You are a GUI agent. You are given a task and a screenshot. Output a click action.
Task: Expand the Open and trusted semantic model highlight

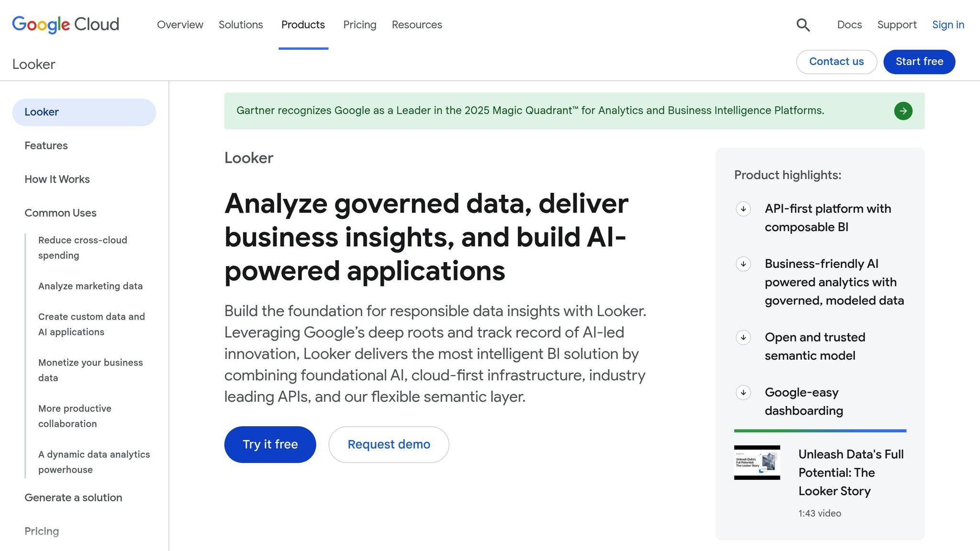[743, 337]
